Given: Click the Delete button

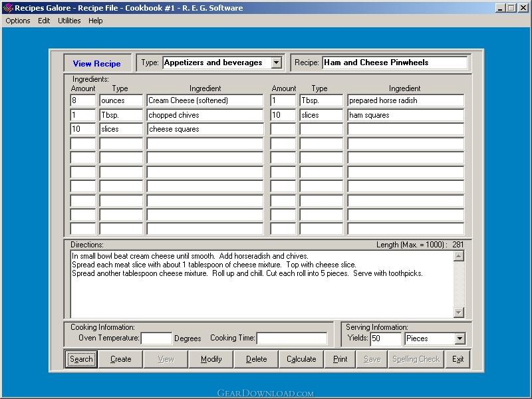Looking at the screenshot, I should 256,359.
